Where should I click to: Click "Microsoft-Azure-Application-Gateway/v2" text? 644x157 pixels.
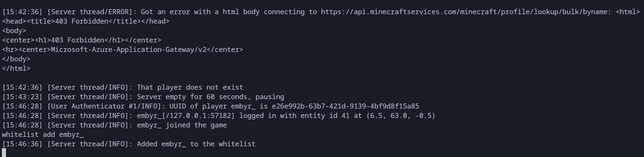(x=128, y=50)
